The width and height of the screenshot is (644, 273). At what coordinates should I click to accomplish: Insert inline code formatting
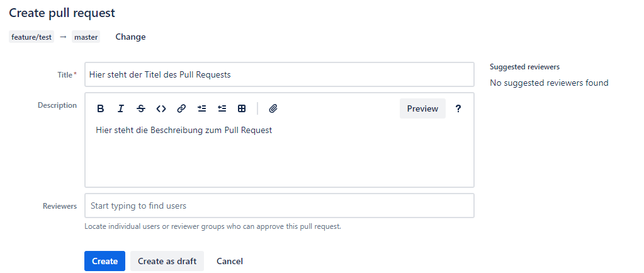tap(161, 108)
